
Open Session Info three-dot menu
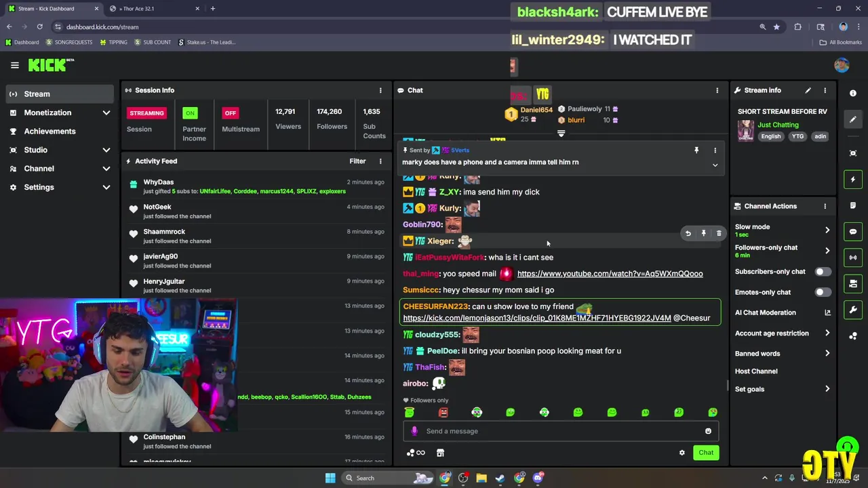coord(380,90)
